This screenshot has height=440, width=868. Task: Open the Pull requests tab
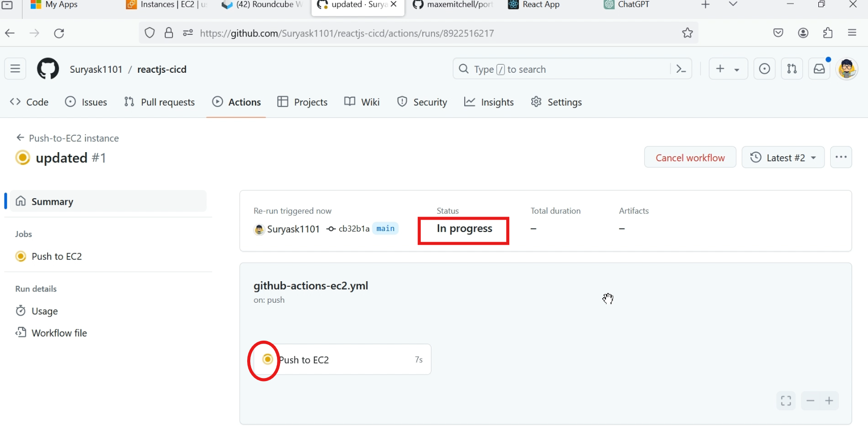point(159,102)
